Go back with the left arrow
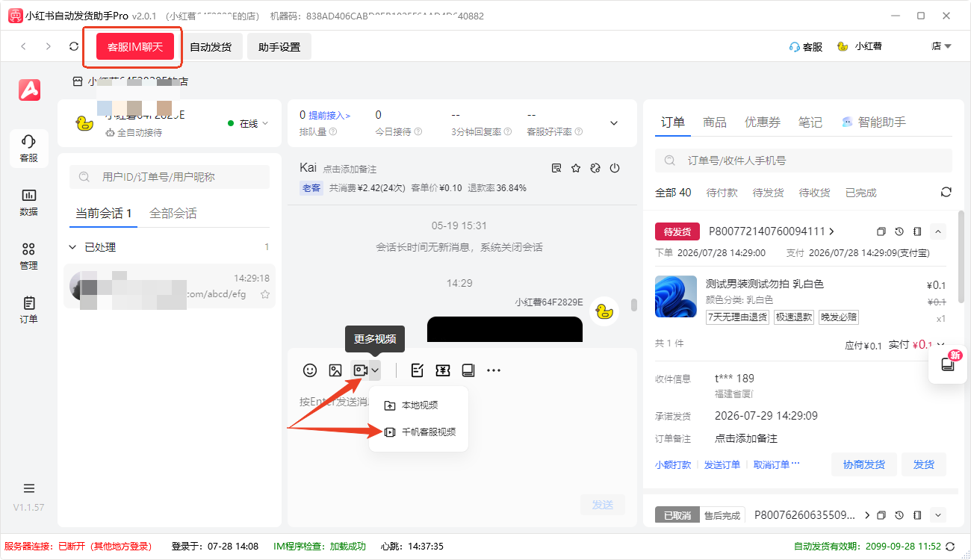 coord(23,46)
